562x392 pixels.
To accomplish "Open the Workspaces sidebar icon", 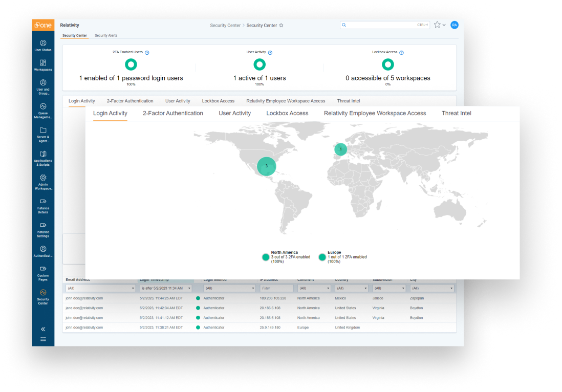I will pyautogui.click(x=43, y=65).
